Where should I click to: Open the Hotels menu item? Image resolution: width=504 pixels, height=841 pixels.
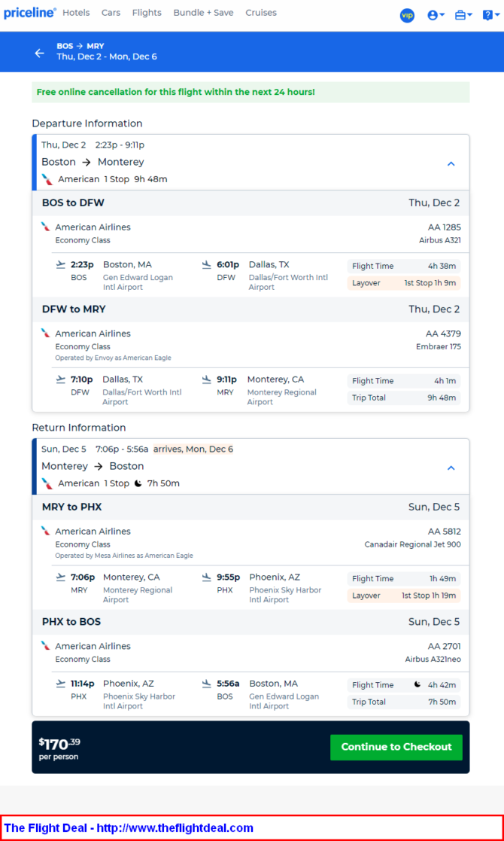(x=76, y=12)
